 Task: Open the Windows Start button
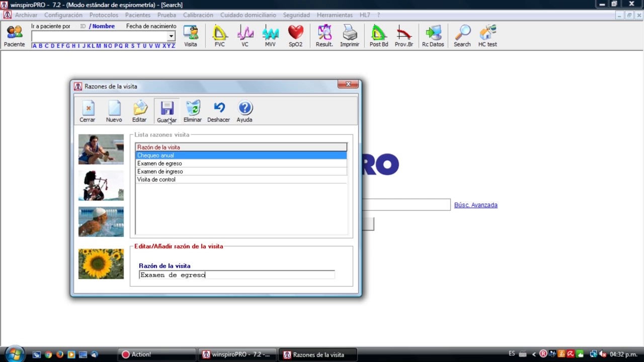14,354
